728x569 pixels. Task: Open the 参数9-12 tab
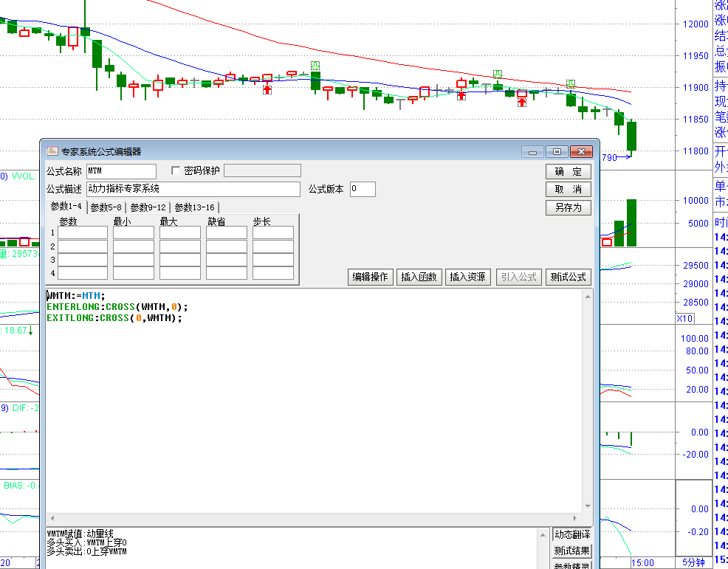[148, 207]
